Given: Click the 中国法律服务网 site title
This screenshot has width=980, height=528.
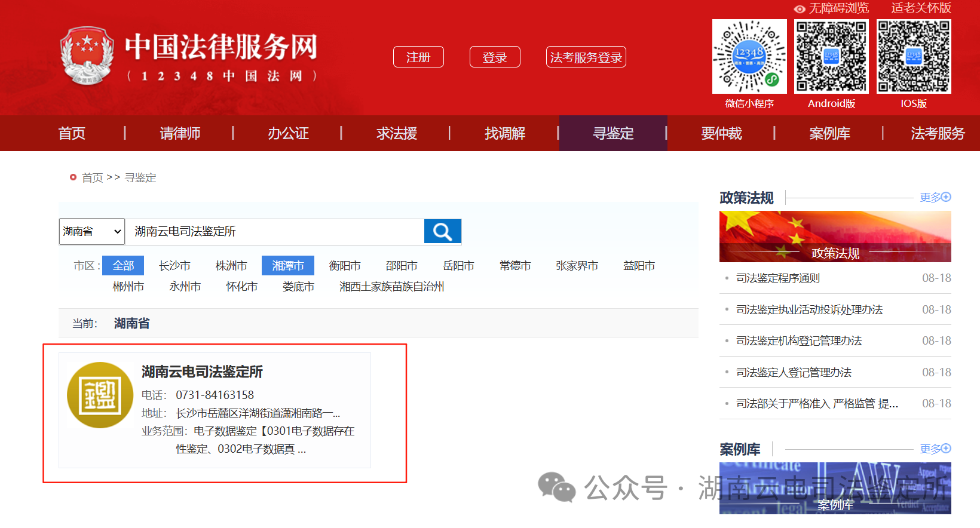Looking at the screenshot, I should point(221,47).
